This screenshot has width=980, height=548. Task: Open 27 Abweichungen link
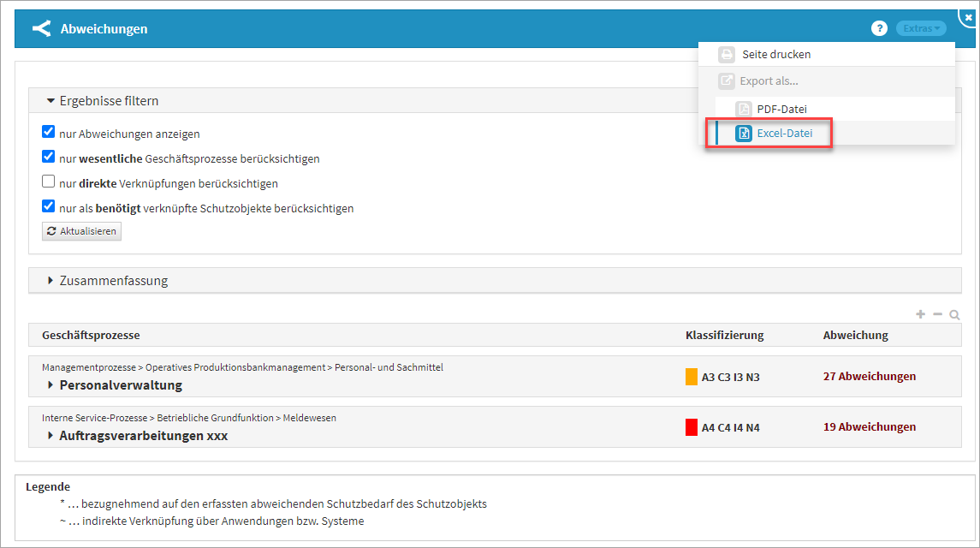tap(869, 377)
